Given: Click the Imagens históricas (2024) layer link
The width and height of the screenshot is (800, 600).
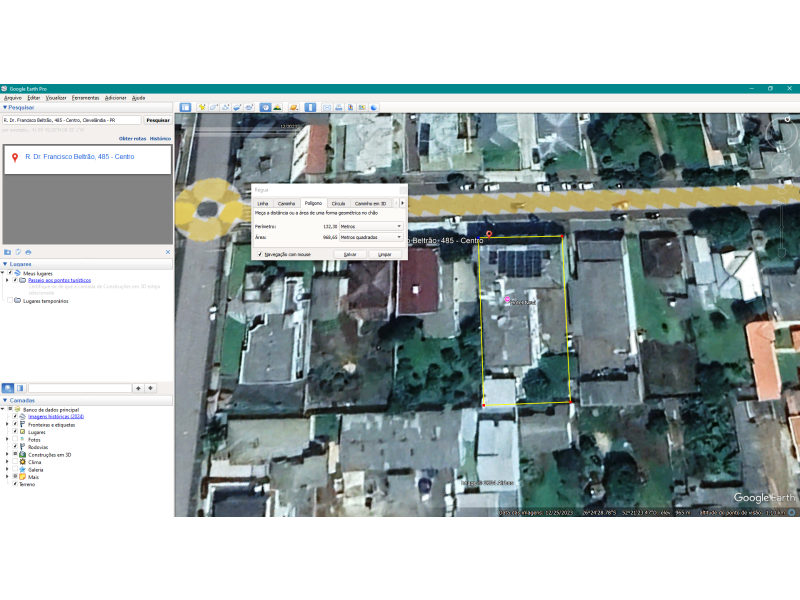Looking at the screenshot, I should click(56, 416).
